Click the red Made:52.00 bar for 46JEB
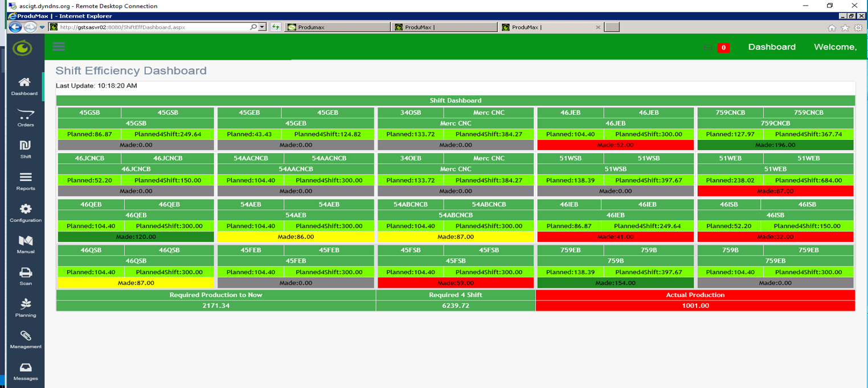The image size is (868, 388). pos(615,145)
